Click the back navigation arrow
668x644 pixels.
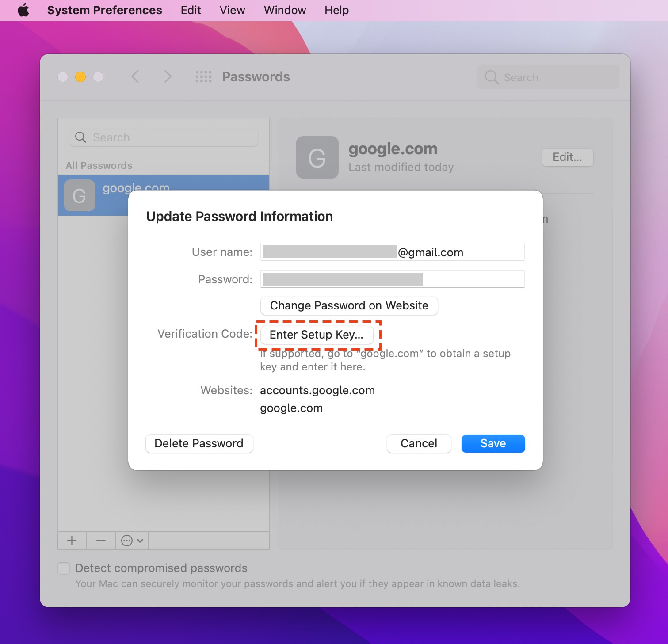click(x=135, y=76)
